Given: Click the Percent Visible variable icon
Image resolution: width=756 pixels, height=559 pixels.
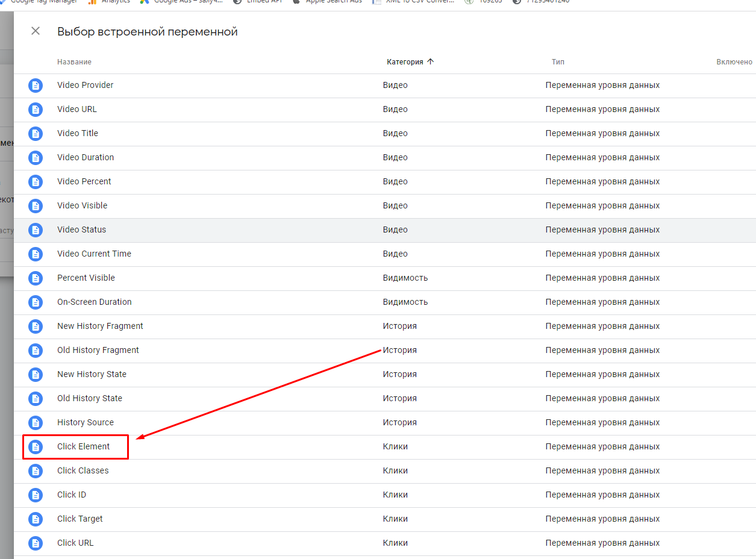Looking at the screenshot, I should pos(36,278).
